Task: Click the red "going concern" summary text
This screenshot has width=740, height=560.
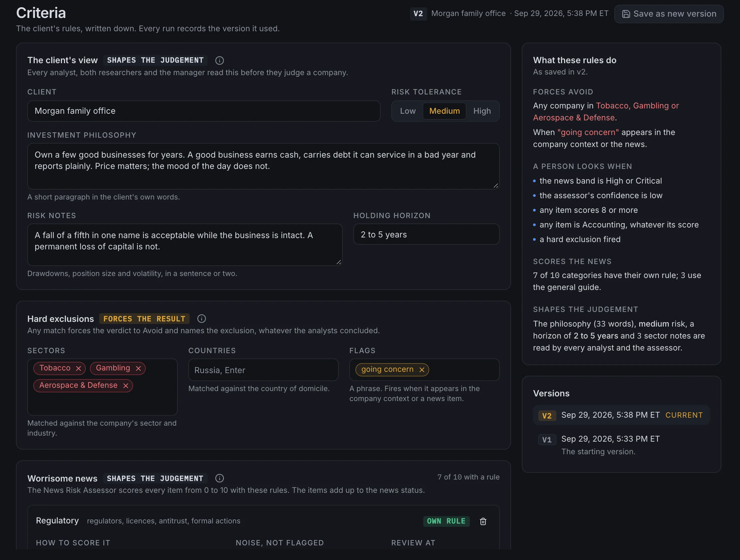Action: coord(588,132)
